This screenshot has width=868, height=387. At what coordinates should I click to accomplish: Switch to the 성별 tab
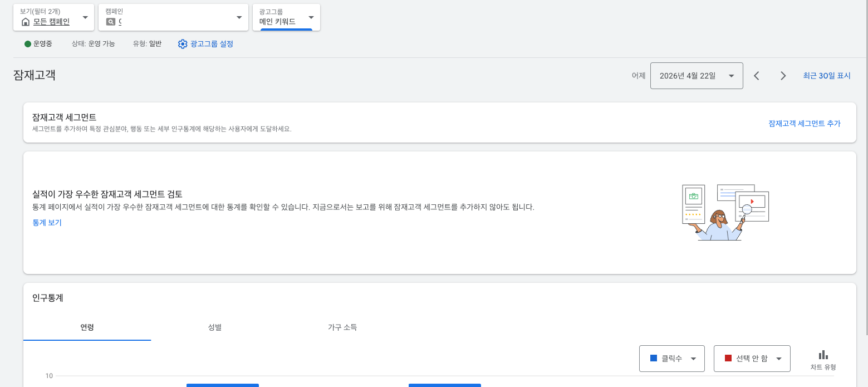point(215,327)
